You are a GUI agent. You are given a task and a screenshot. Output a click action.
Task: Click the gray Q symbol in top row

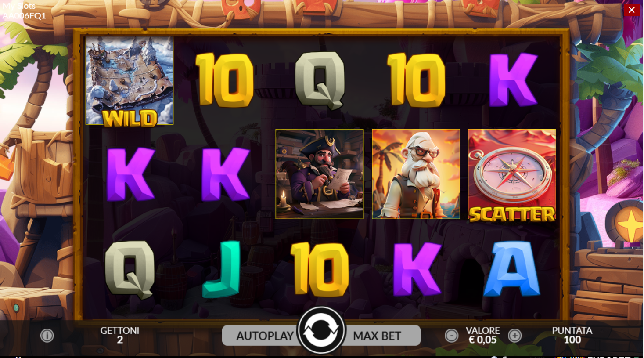[320, 80]
